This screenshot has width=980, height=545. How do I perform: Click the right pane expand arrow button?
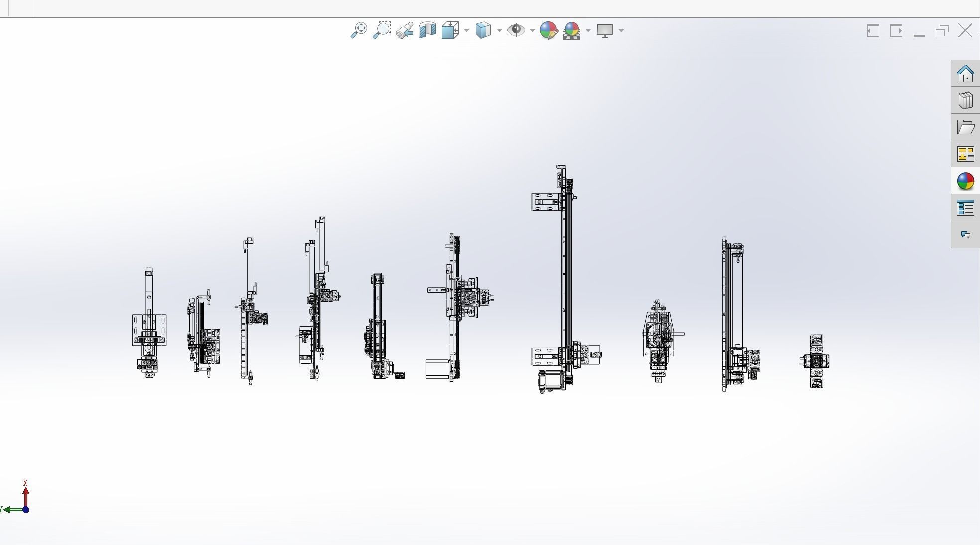coord(898,30)
